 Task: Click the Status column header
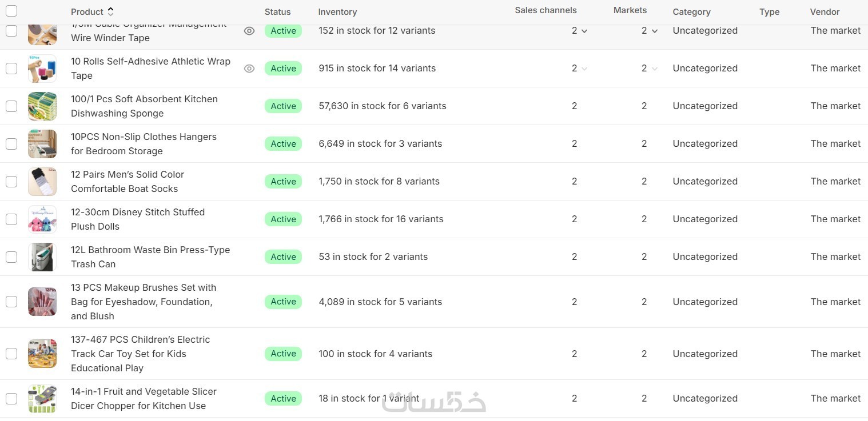pyautogui.click(x=277, y=12)
